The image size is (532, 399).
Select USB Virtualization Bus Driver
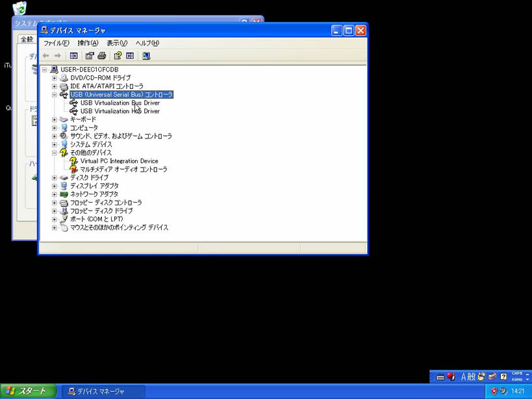click(120, 103)
